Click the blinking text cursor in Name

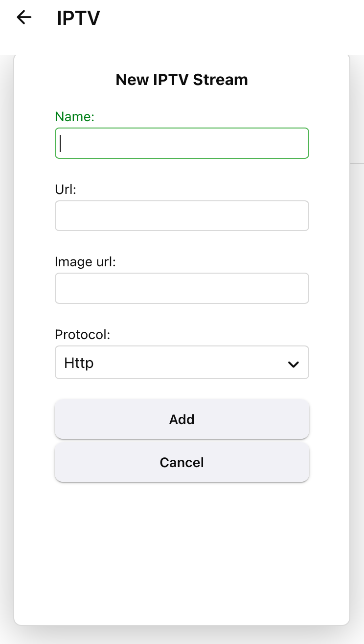pos(61,144)
